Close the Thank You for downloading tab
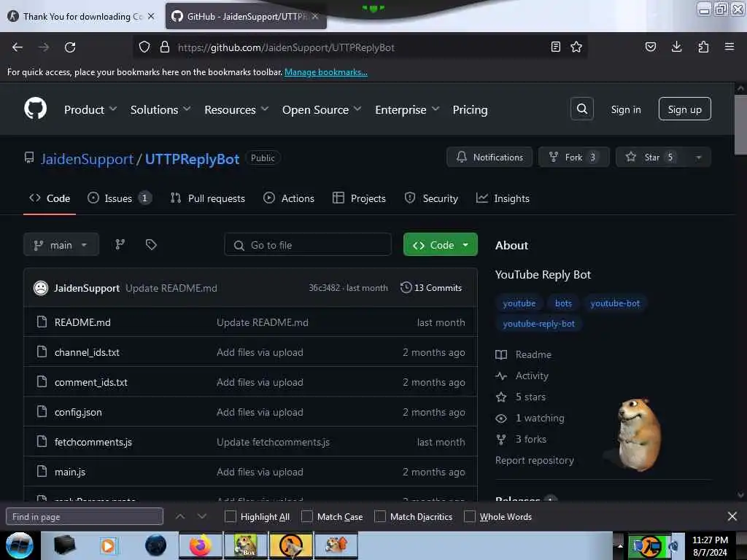The width and height of the screenshot is (747, 560). 151,16
